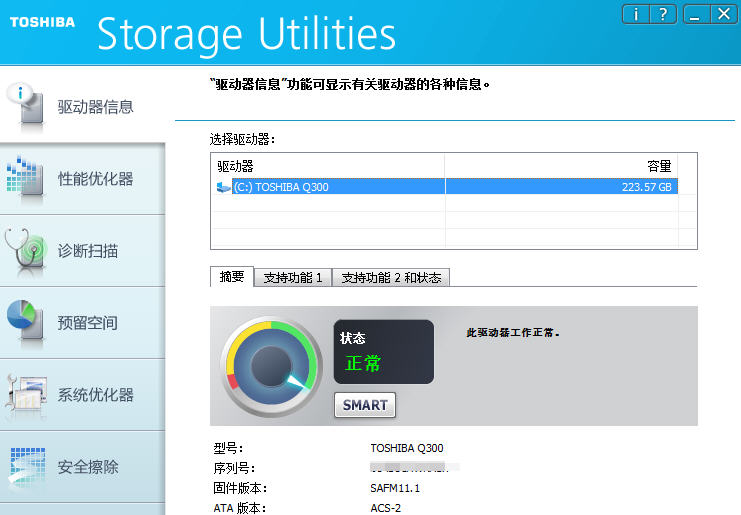The image size is (741, 515).
Task: Switch to the 支持功能 1 tab
Action: 293,277
